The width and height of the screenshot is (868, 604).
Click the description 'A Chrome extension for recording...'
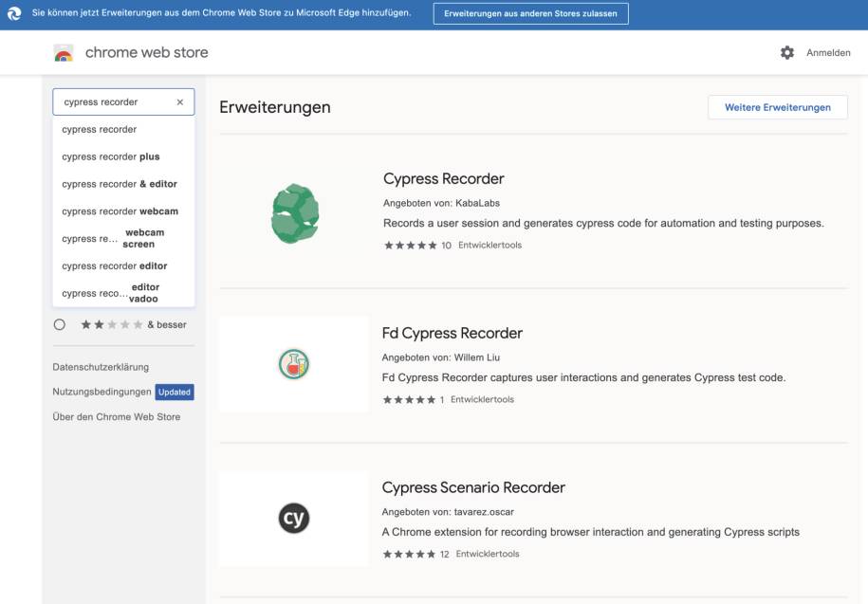tap(591, 532)
